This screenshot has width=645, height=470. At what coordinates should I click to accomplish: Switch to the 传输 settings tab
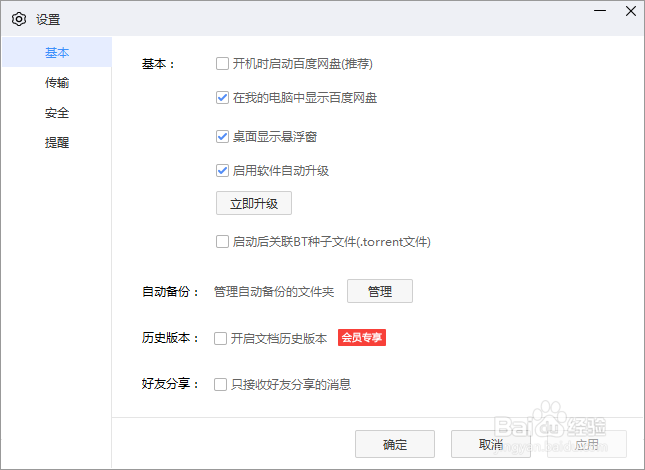click(57, 83)
